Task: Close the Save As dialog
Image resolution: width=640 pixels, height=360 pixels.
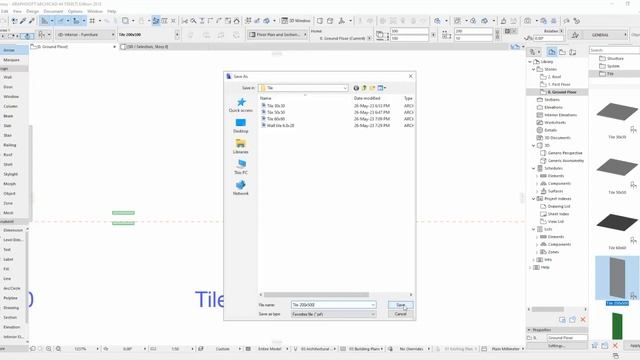Action: 411,76
